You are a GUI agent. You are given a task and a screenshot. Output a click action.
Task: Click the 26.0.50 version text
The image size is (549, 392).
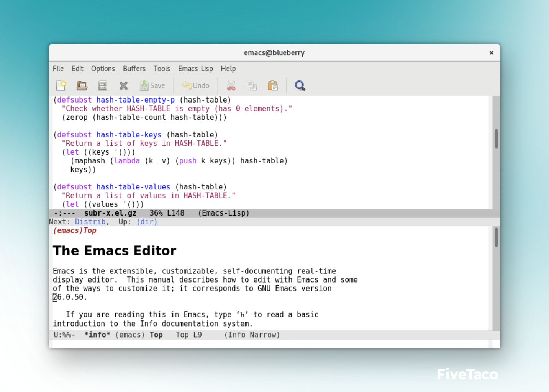pos(70,297)
